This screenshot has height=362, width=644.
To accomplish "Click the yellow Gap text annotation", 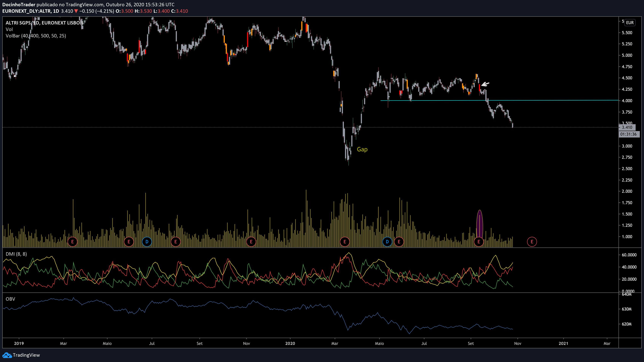I will coord(362,149).
